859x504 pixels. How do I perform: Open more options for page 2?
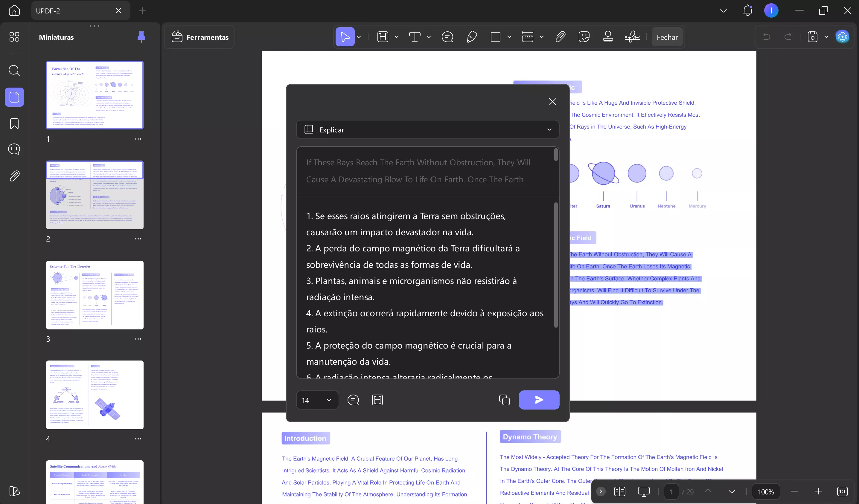click(x=138, y=239)
